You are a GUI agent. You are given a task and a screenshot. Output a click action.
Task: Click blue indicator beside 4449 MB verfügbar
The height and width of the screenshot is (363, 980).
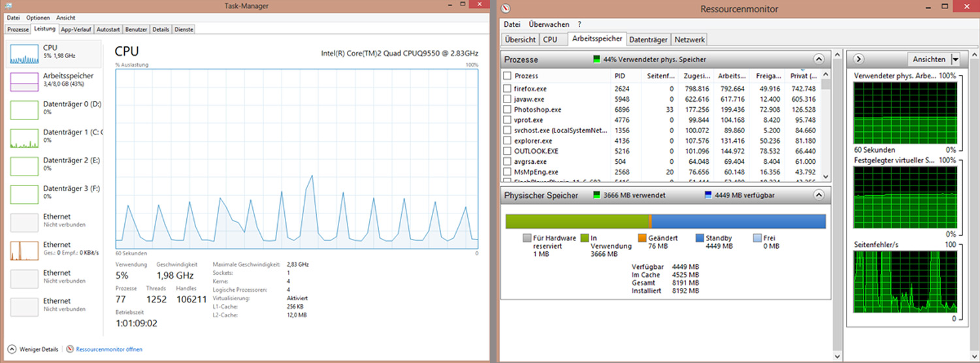(x=708, y=195)
